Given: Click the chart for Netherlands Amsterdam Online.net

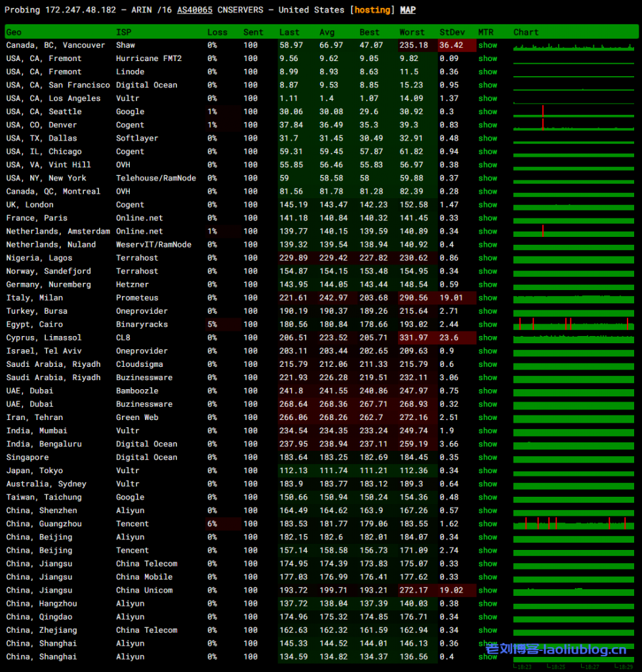Looking at the screenshot, I should click(x=574, y=231).
